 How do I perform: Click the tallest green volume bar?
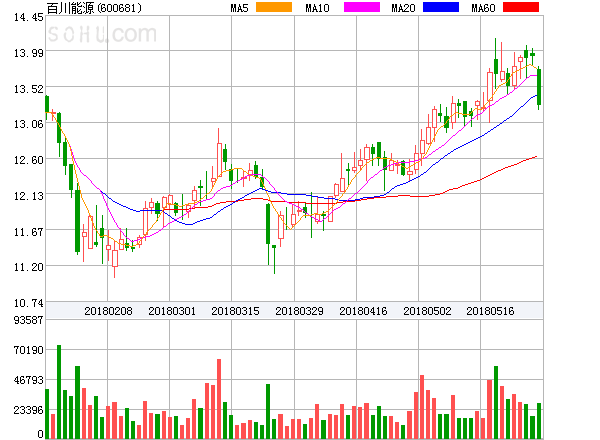point(59,392)
